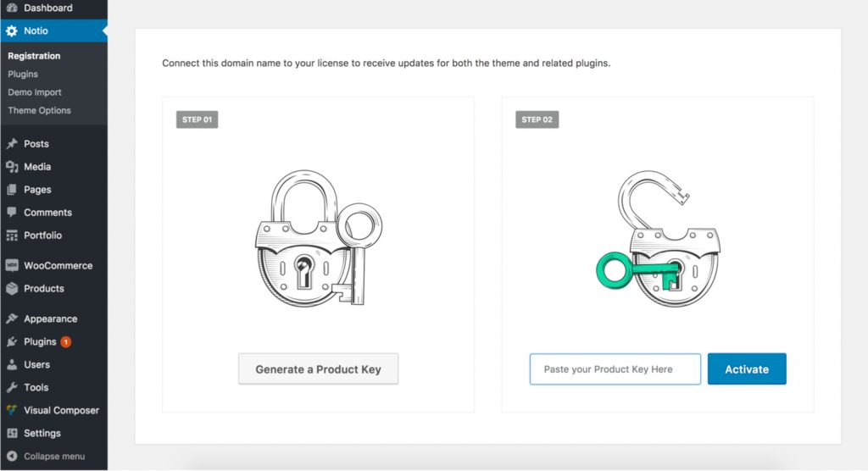Click the blue Activate button
This screenshot has width=868, height=471.
747,369
